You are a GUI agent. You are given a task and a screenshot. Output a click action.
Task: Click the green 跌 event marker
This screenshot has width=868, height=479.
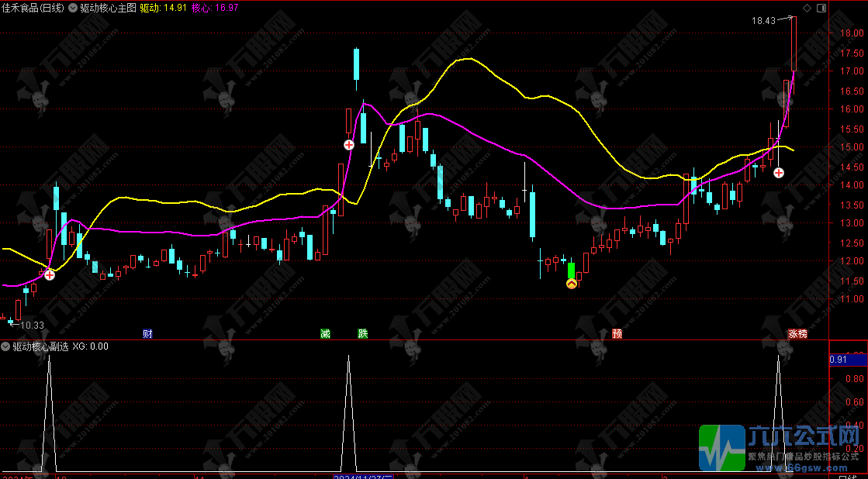(x=363, y=334)
